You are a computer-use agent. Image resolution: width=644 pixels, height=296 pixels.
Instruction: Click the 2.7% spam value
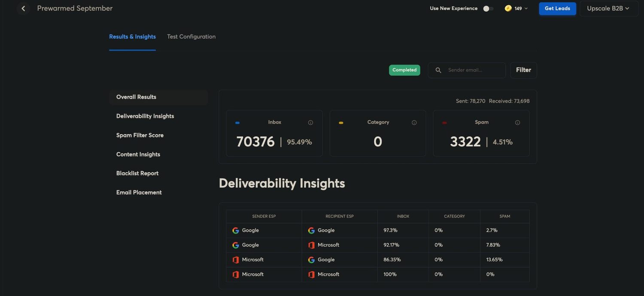pyautogui.click(x=492, y=230)
